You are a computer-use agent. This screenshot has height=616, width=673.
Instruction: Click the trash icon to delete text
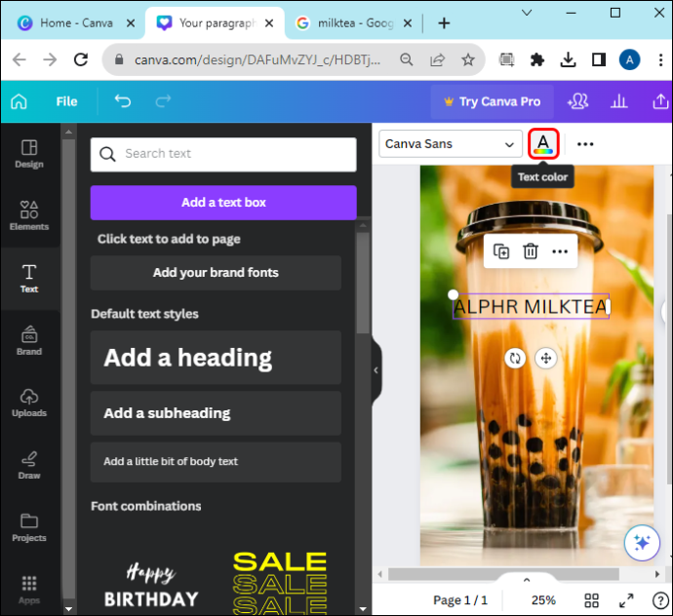[530, 251]
